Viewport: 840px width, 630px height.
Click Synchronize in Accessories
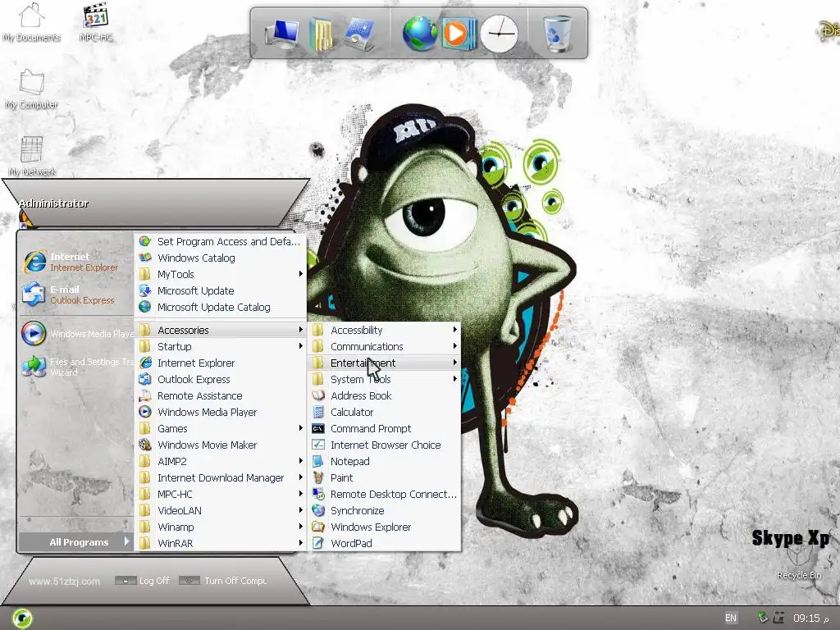coord(385,510)
